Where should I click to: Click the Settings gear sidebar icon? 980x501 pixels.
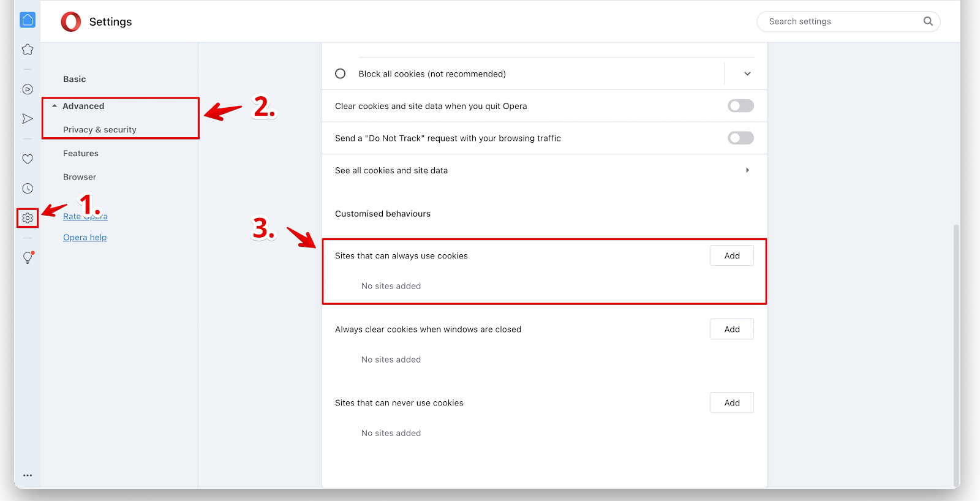click(28, 218)
